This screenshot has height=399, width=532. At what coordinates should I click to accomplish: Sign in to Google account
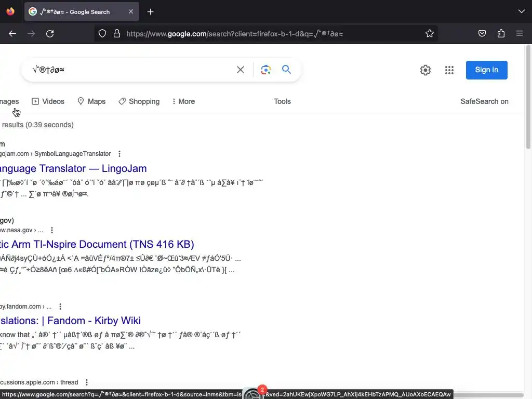(x=486, y=70)
